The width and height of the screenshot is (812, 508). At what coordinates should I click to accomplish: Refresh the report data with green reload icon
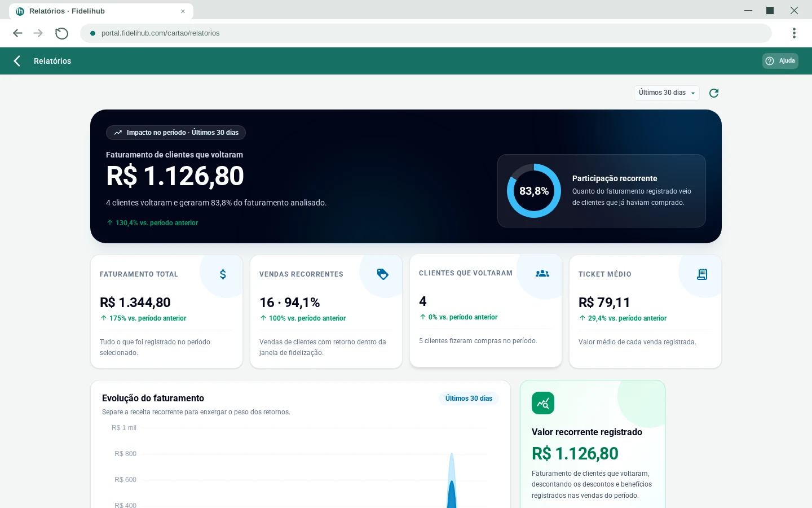pyautogui.click(x=714, y=93)
